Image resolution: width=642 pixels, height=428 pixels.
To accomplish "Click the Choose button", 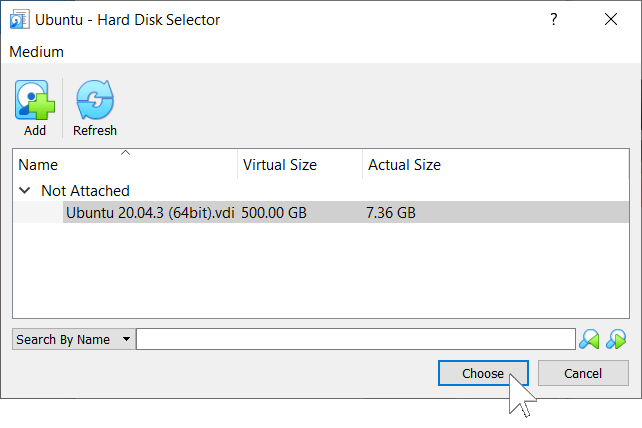I will click(483, 373).
